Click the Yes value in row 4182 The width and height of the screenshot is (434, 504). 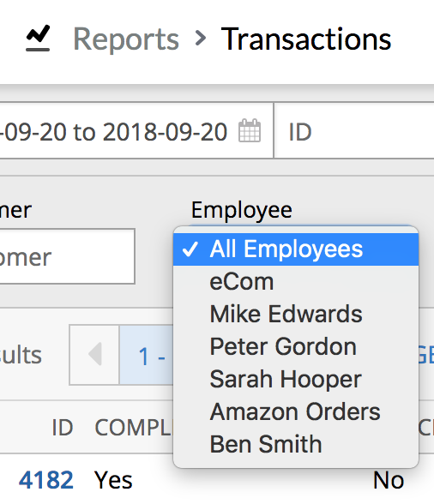[x=113, y=480]
